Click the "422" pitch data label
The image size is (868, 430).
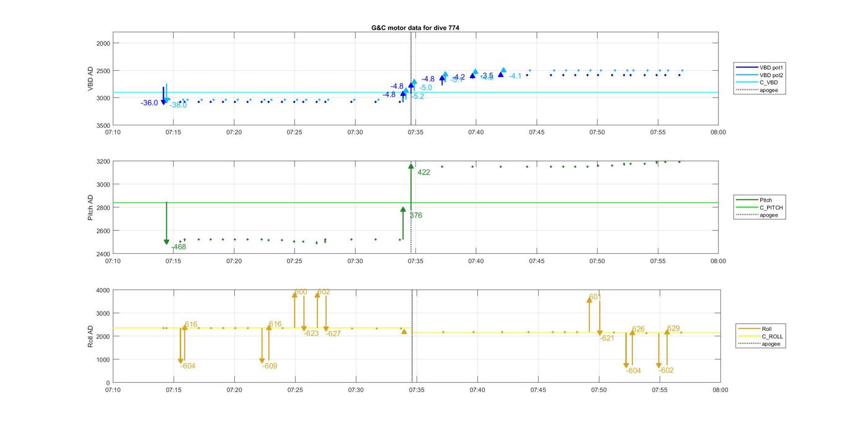pos(423,172)
